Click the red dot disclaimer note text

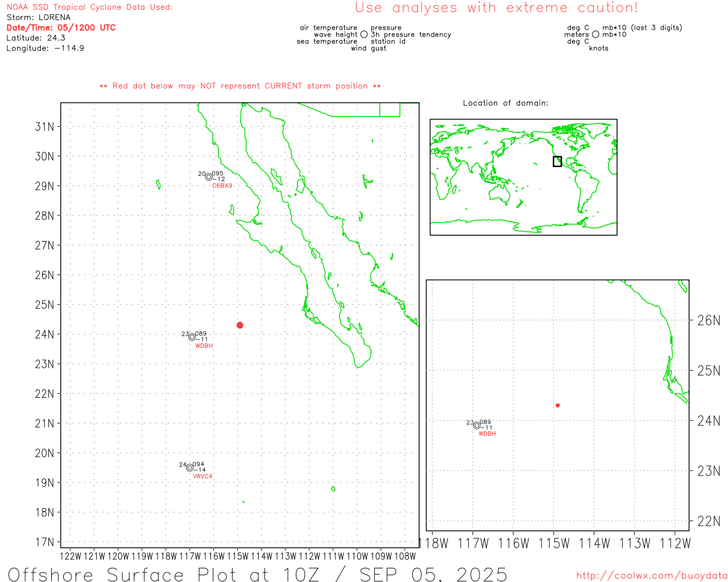240,86
